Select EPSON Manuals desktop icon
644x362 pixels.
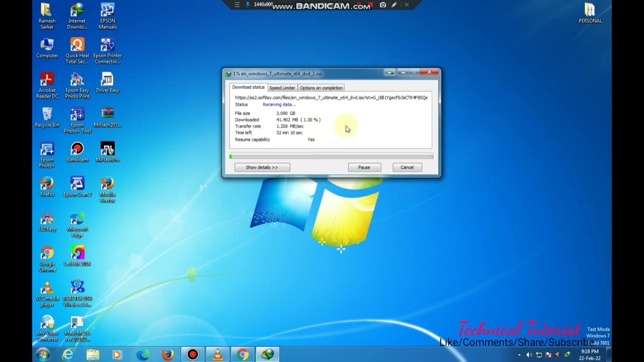pos(107,16)
